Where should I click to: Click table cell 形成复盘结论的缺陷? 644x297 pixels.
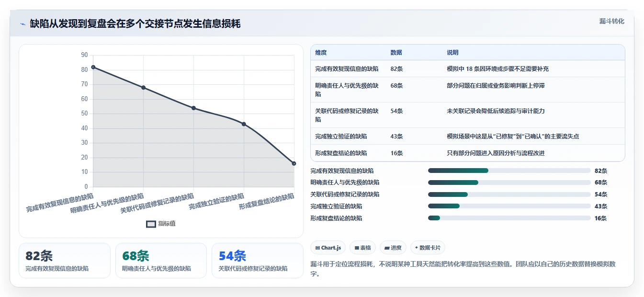coord(341,153)
